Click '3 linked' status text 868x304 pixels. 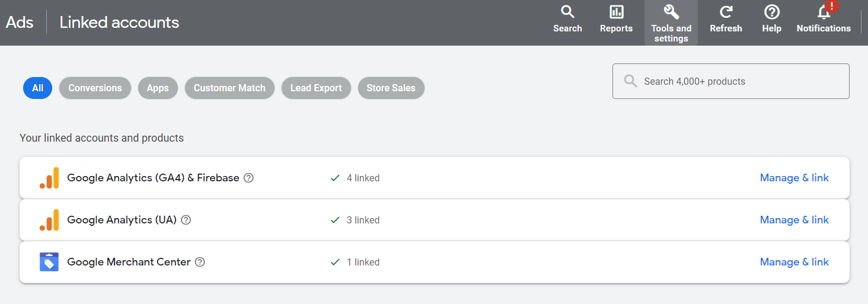point(363,220)
